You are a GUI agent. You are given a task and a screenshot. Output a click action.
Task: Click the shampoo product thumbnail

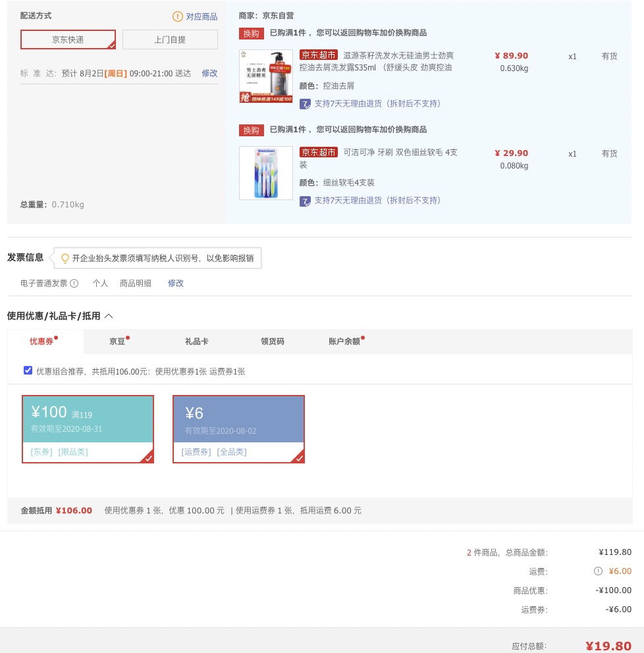click(x=266, y=76)
